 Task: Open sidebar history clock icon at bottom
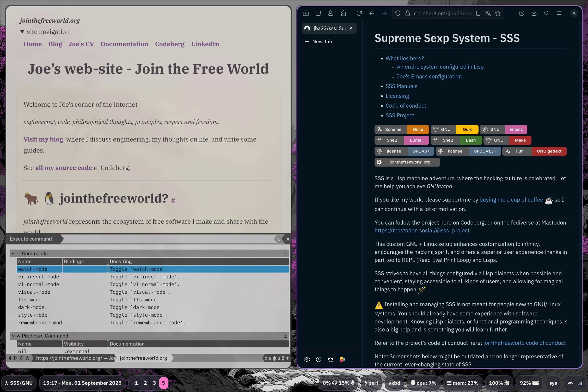pos(318,359)
